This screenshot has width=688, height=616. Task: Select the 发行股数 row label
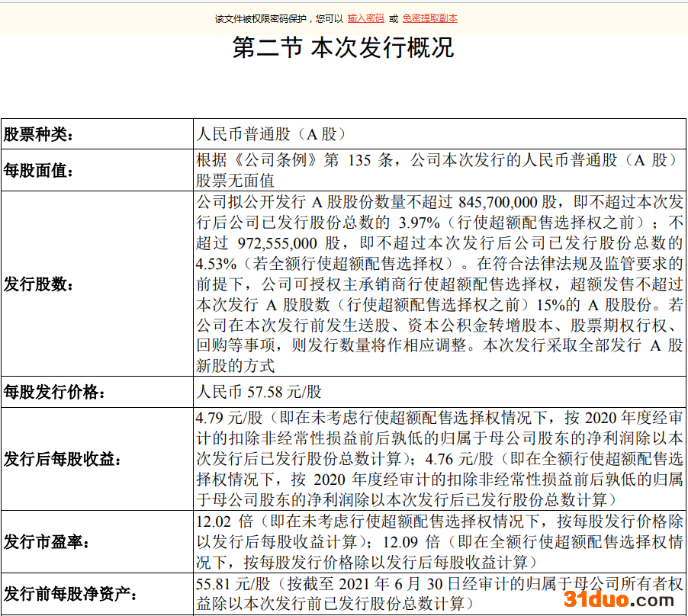click(x=39, y=284)
